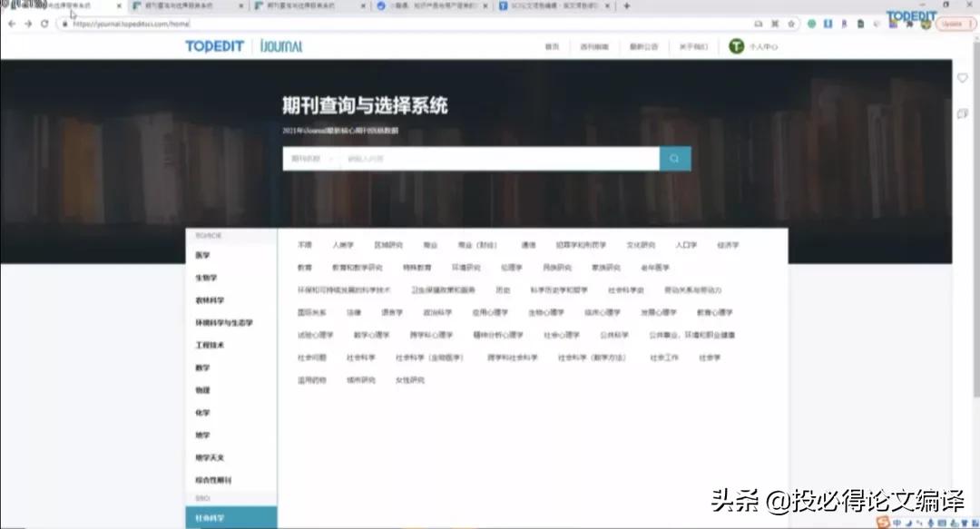Open the 关于我们 navigation menu
Viewport: 980px width, 529px height.
[696, 46]
